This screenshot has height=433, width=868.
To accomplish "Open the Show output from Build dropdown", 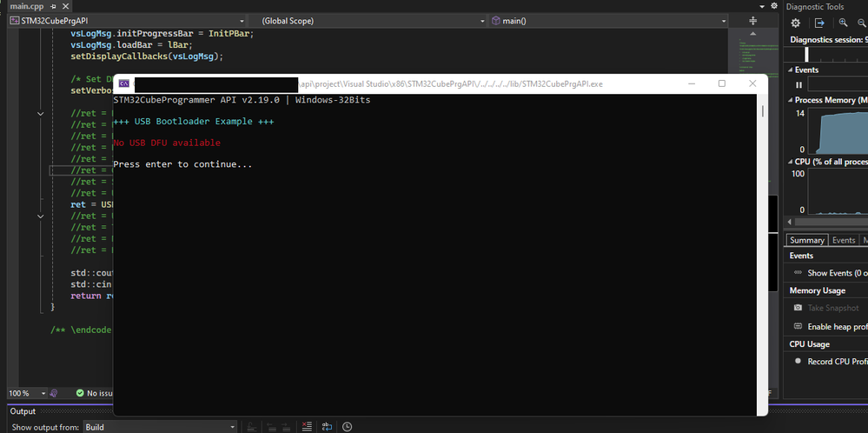I will point(160,427).
